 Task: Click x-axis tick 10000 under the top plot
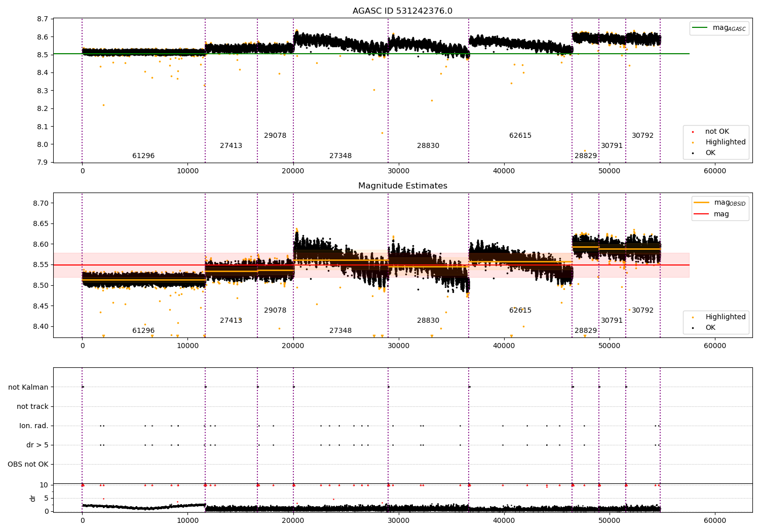click(x=188, y=171)
